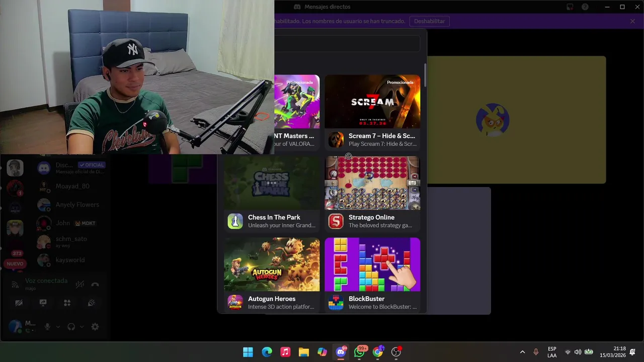Click the activity list scrollbar
The width and height of the screenshot is (644, 362).
(425, 75)
